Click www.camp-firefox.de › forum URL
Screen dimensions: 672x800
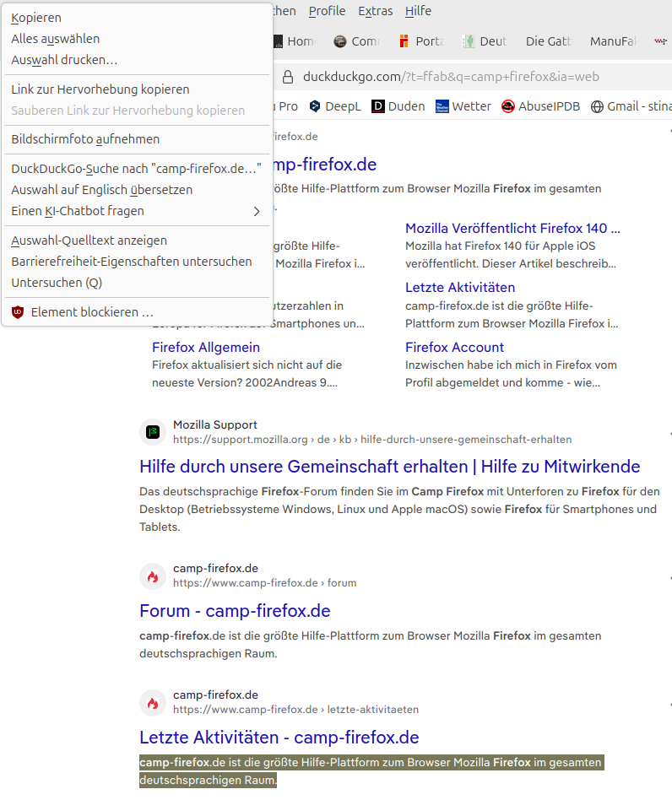(x=264, y=582)
